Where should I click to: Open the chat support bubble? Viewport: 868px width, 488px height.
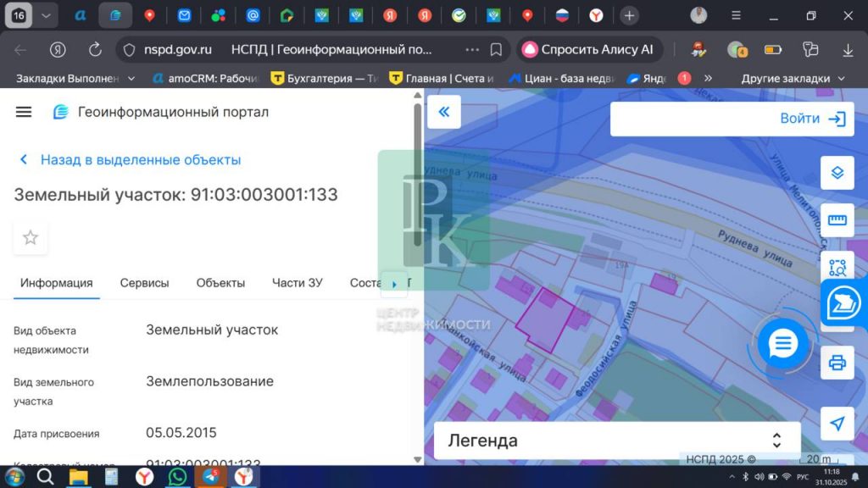(782, 344)
